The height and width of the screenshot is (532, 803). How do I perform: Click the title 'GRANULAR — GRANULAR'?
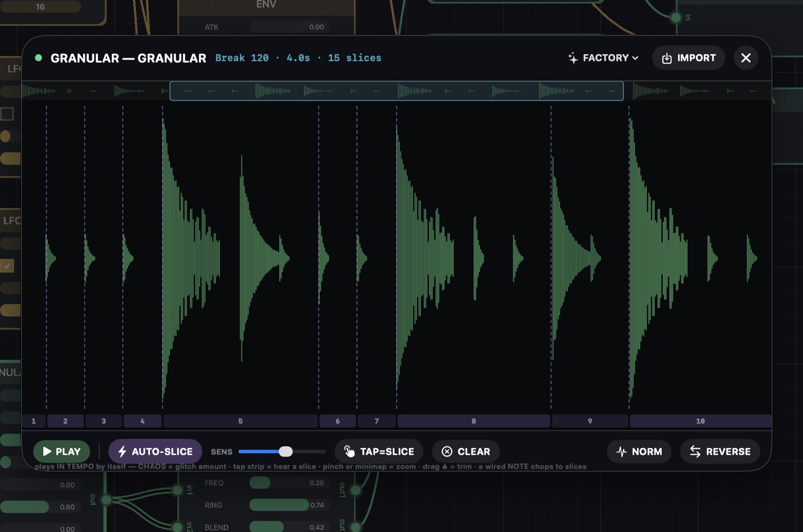(128, 58)
